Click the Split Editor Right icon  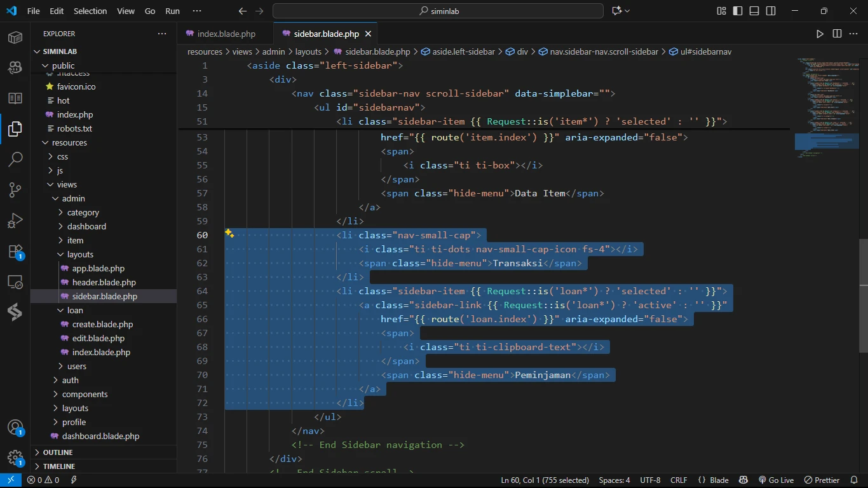(837, 34)
